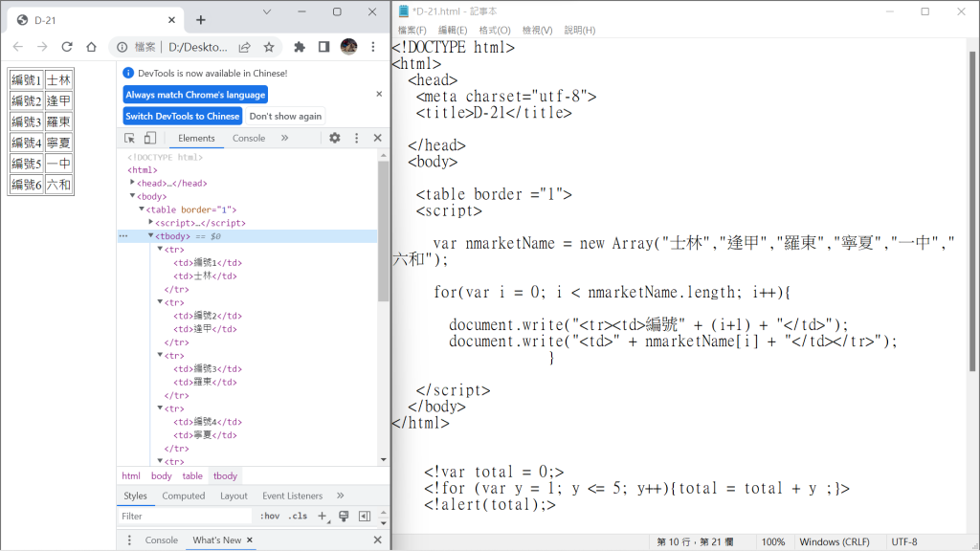
Task: Open Chrome tab search chevron
Action: 267,11
